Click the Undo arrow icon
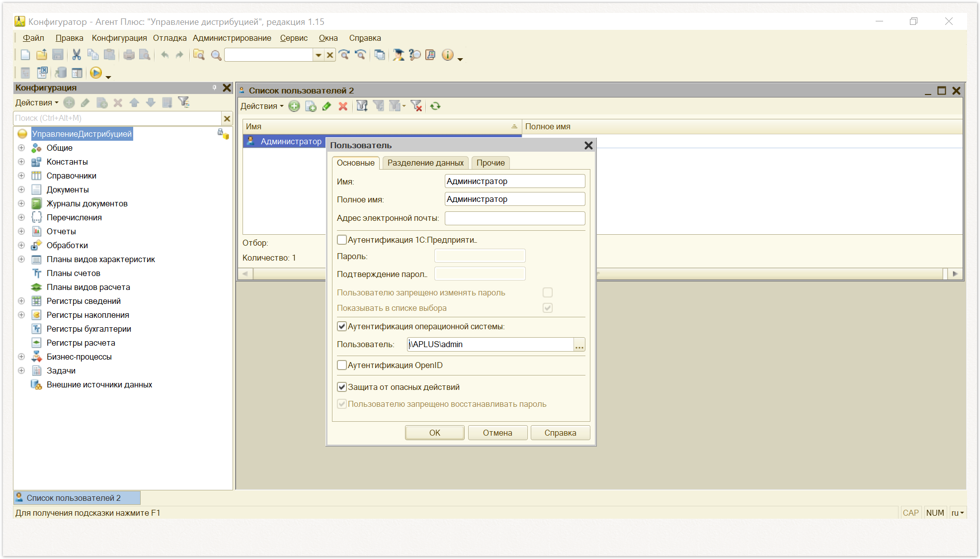Viewport: 980px width, 559px height. [x=164, y=55]
